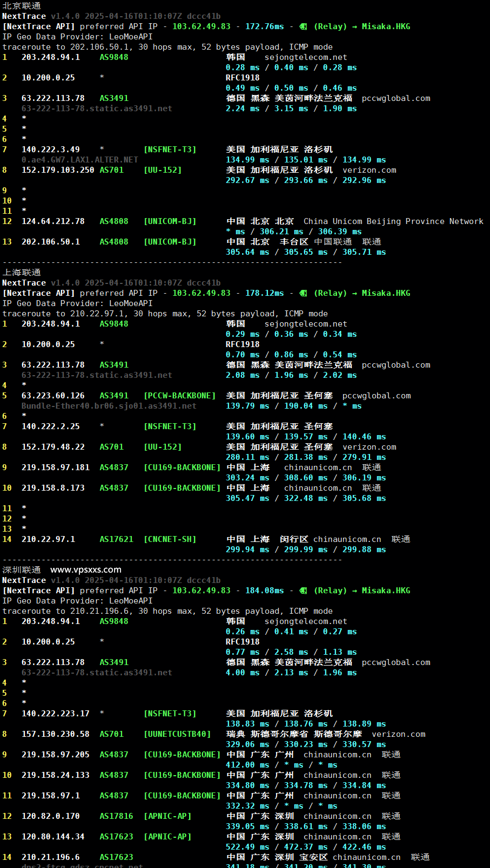
Task: Click the "184.08ms" API latency value
Action: point(265,591)
